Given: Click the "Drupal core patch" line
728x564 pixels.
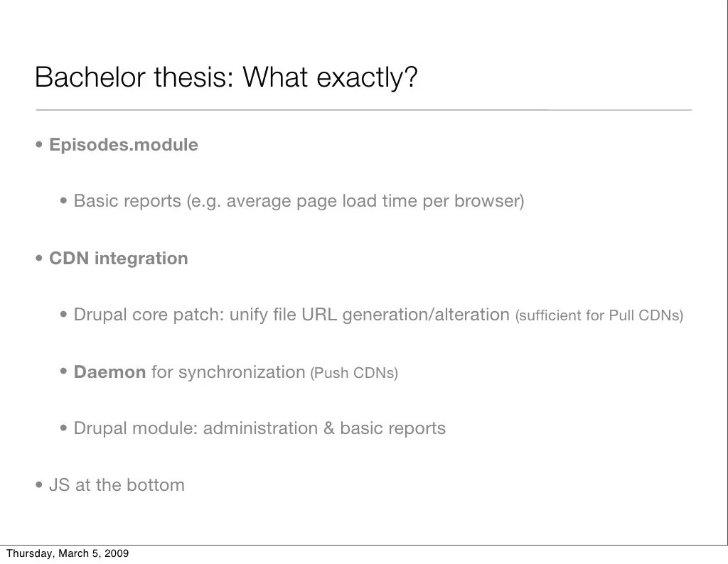Looking at the screenshot, I should tap(291, 315).
